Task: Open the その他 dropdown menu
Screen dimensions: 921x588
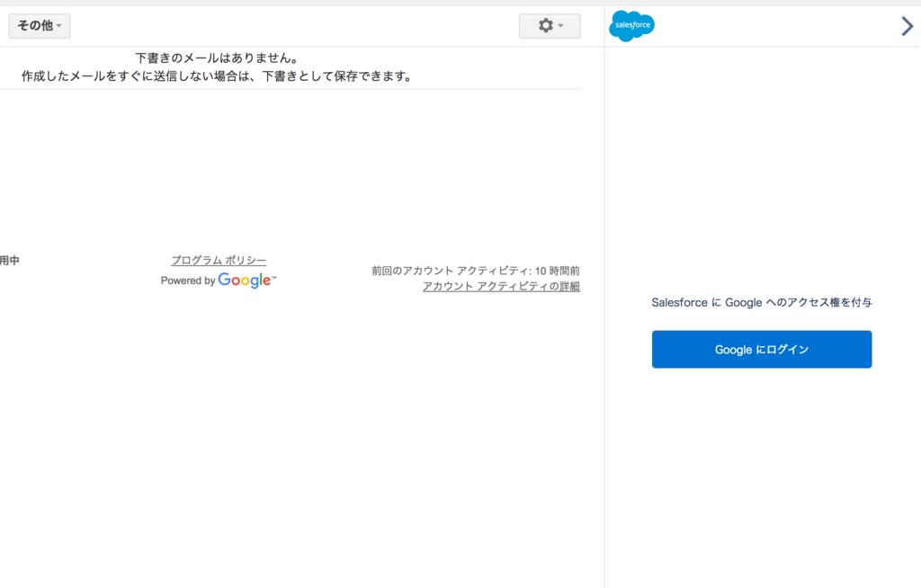Action: click(x=40, y=26)
